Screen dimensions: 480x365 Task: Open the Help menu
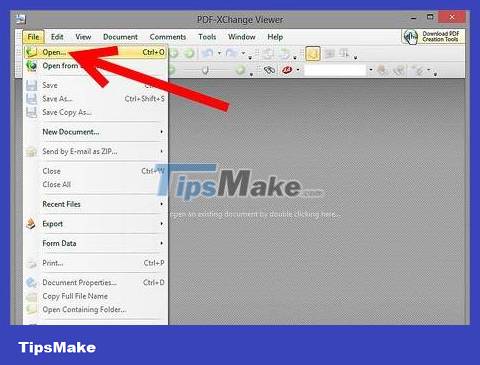[275, 37]
